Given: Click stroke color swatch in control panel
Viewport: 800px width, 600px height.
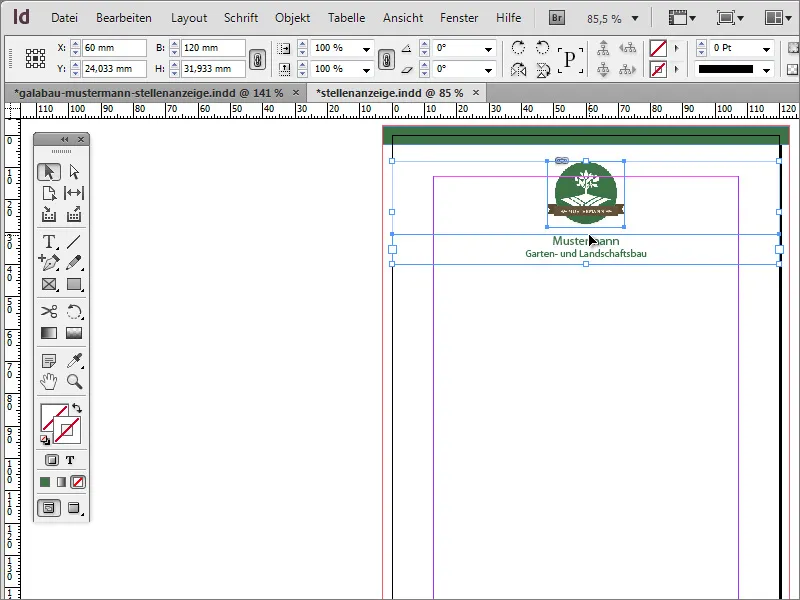Looking at the screenshot, I should coord(658,69).
